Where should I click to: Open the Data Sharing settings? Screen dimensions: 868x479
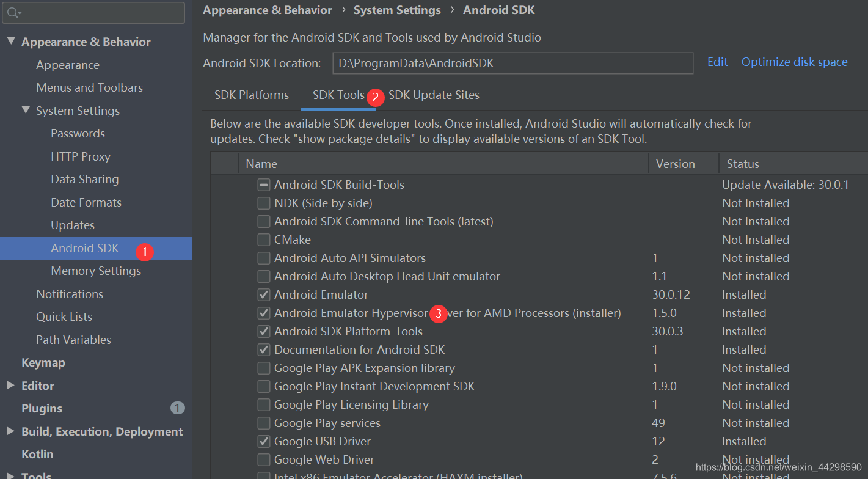(85, 179)
